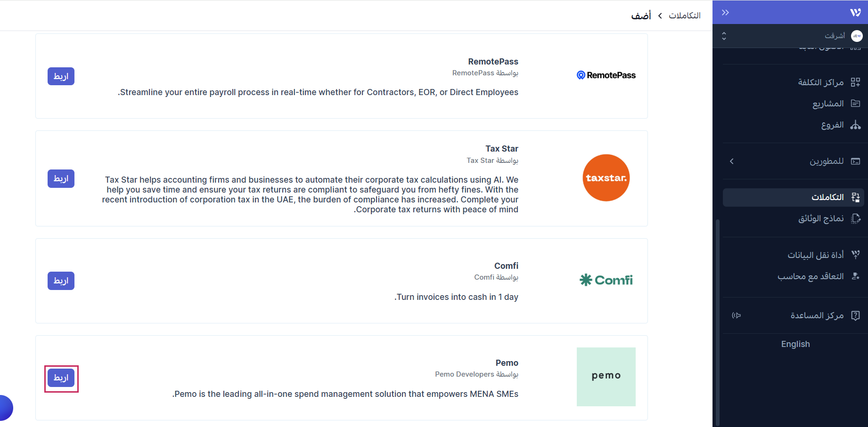
Task: Open the branches (الفروع) icon
Action: coord(855,125)
